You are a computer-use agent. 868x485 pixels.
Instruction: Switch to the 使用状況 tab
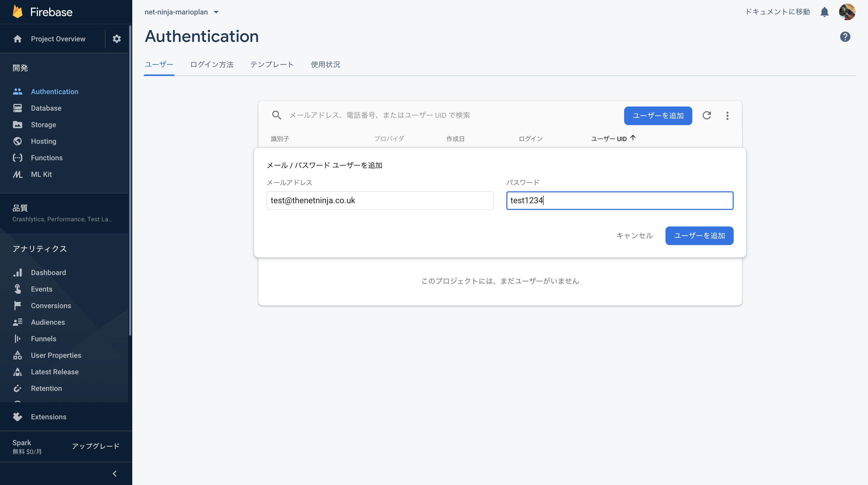(x=325, y=64)
